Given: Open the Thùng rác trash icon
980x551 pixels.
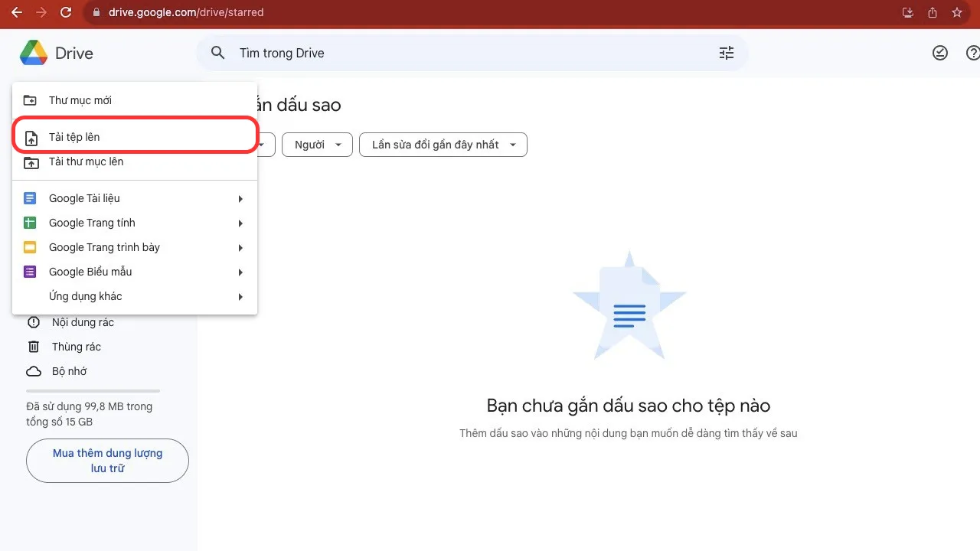Looking at the screenshot, I should tap(34, 347).
